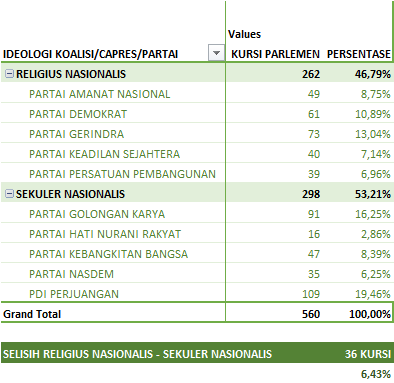Click the 91 seats cell
The height and width of the screenshot is (383, 394).
point(314,214)
